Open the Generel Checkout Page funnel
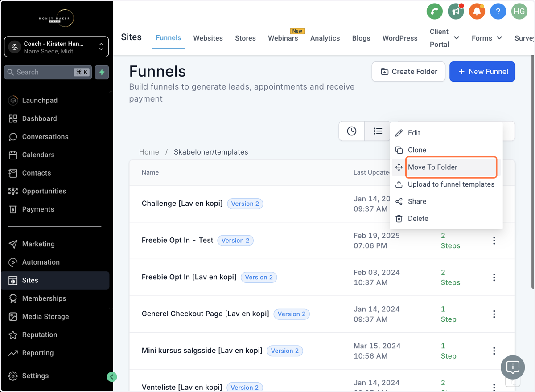The width and height of the screenshot is (535, 392). point(206,314)
